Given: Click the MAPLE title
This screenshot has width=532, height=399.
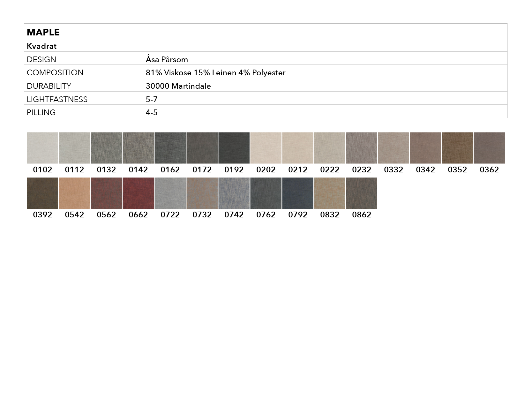Looking at the screenshot, I should point(43,32).
